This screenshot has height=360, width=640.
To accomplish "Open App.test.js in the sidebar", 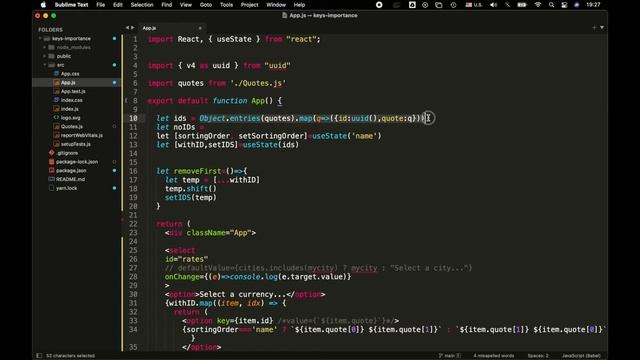I will coord(73,91).
